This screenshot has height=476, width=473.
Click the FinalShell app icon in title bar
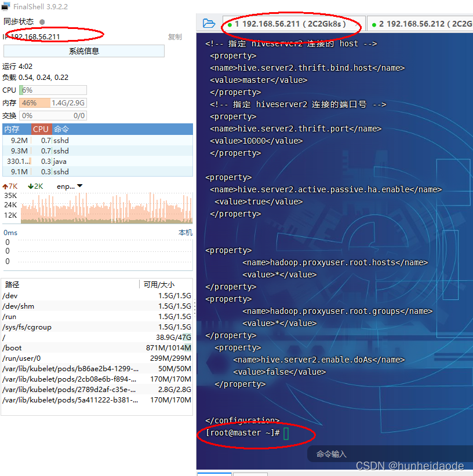[6, 6]
